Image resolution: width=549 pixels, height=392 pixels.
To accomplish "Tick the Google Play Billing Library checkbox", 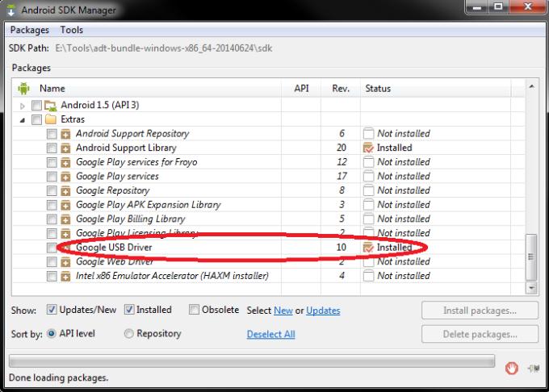I will [x=52, y=219].
